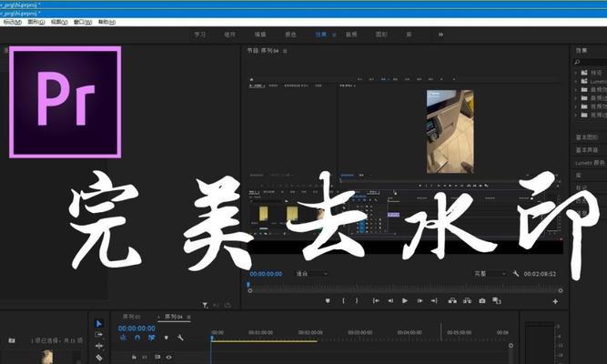
Task: Open the 视图(V) menu
Action: tap(59, 22)
